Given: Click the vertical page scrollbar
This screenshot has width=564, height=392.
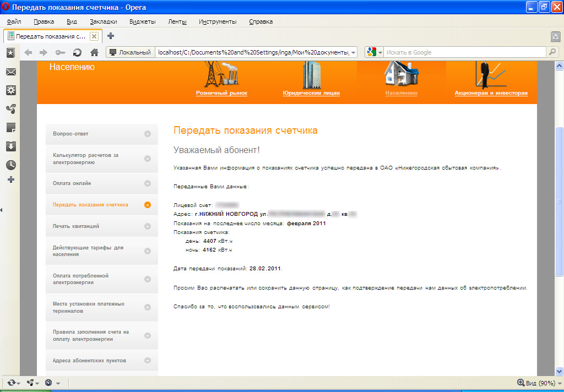Looking at the screenshot, I should click(559, 202).
